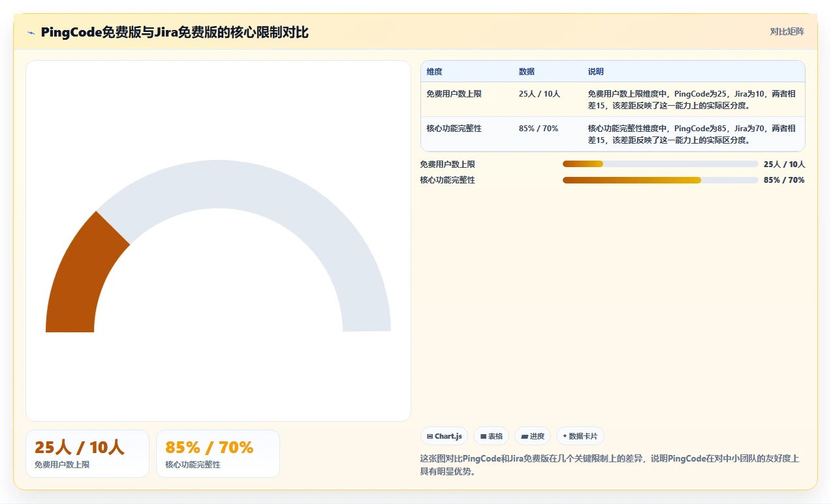
Task: Click the summary paragraph about PingCode优势
Action: (610, 465)
